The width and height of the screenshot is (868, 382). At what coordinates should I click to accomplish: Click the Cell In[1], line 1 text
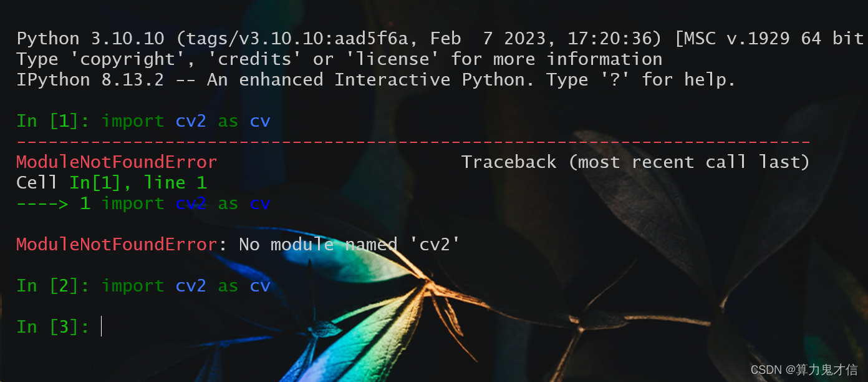point(112,183)
